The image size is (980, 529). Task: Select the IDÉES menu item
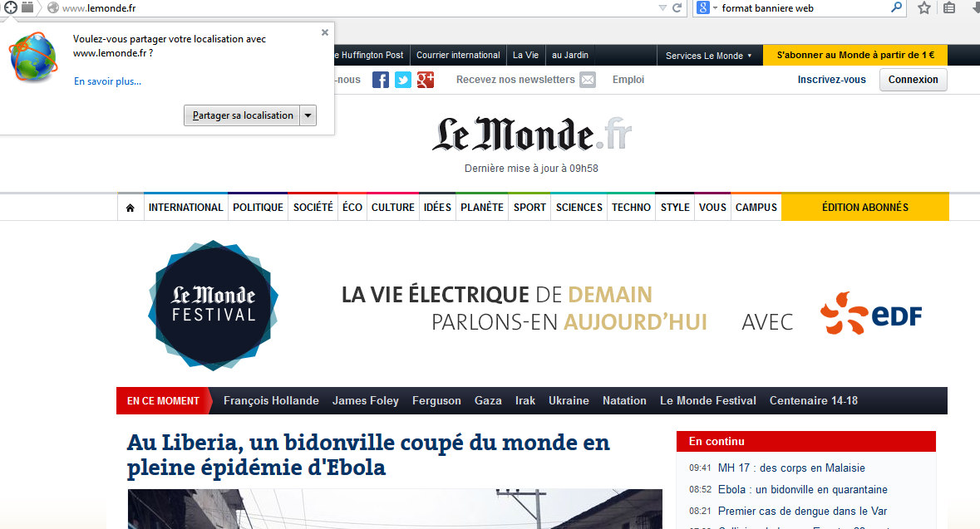click(x=437, y=208)
